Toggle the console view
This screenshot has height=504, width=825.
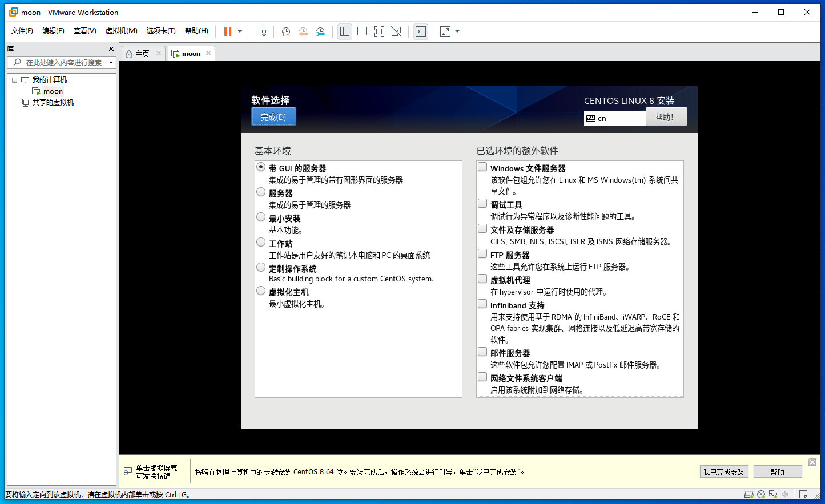tap(421, 31)
